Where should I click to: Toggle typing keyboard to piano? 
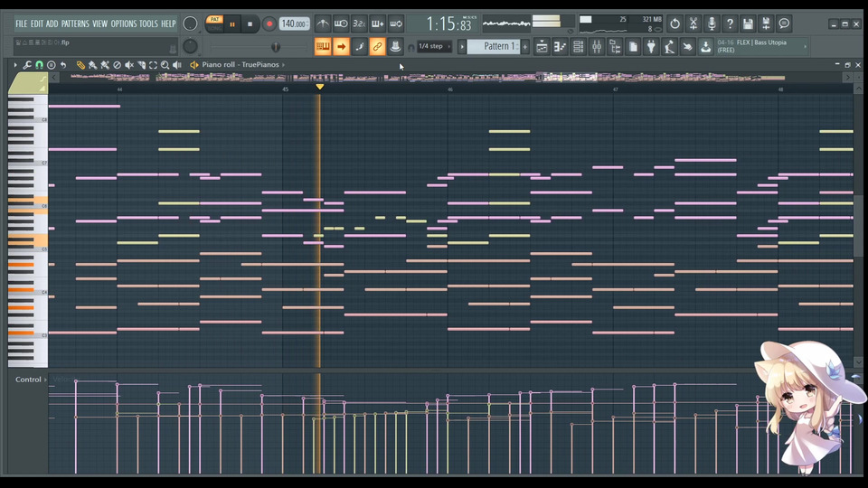click(x=323, y=46)
